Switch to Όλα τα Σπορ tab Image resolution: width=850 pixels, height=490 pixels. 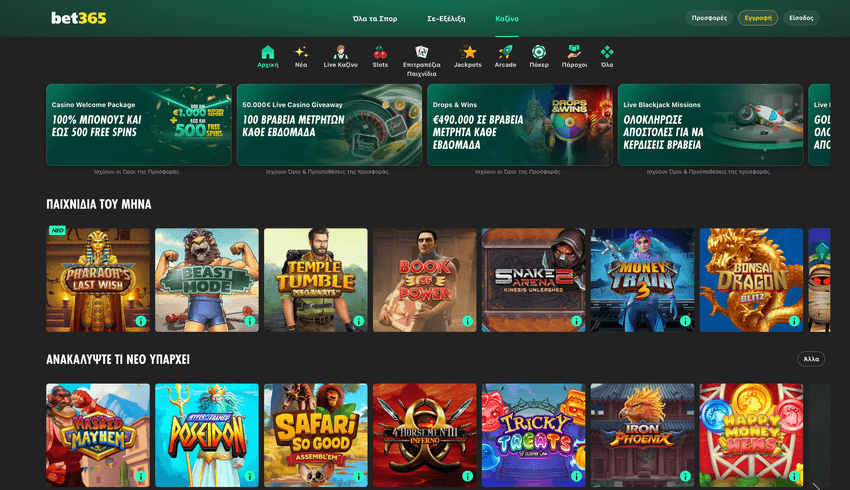coord(375,18)
